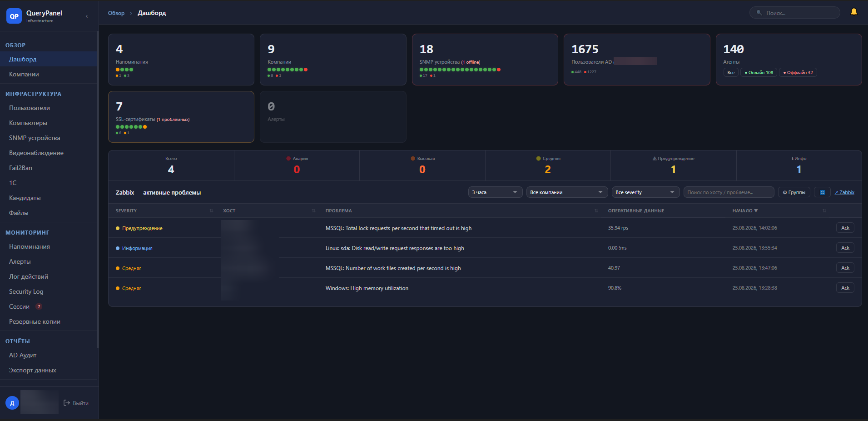Click the red Сессии count badge 7
Screen dimensions: 868x421
(39, 306)
